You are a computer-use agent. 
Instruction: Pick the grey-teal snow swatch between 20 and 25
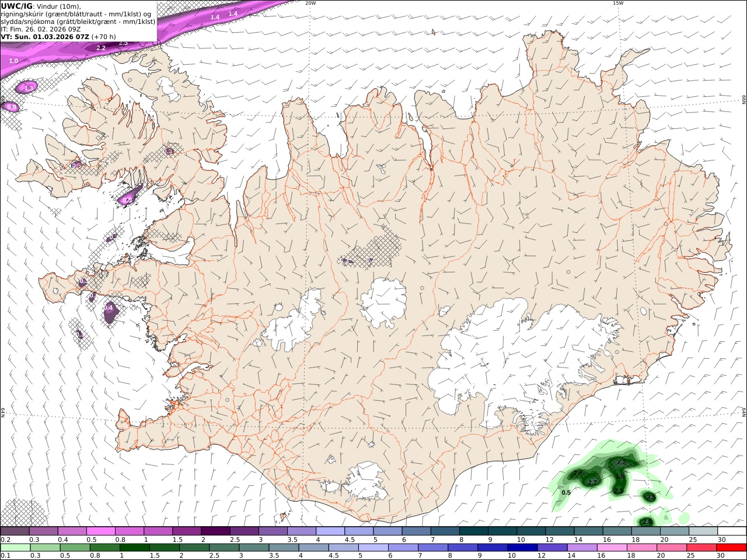coord(674,531)
